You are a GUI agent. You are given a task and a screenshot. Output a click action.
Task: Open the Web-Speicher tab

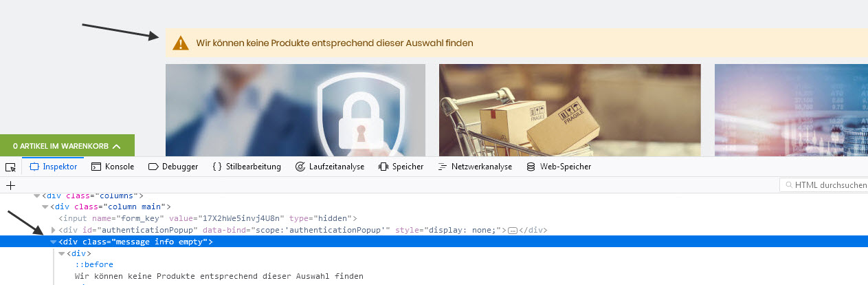coord(558,167)
